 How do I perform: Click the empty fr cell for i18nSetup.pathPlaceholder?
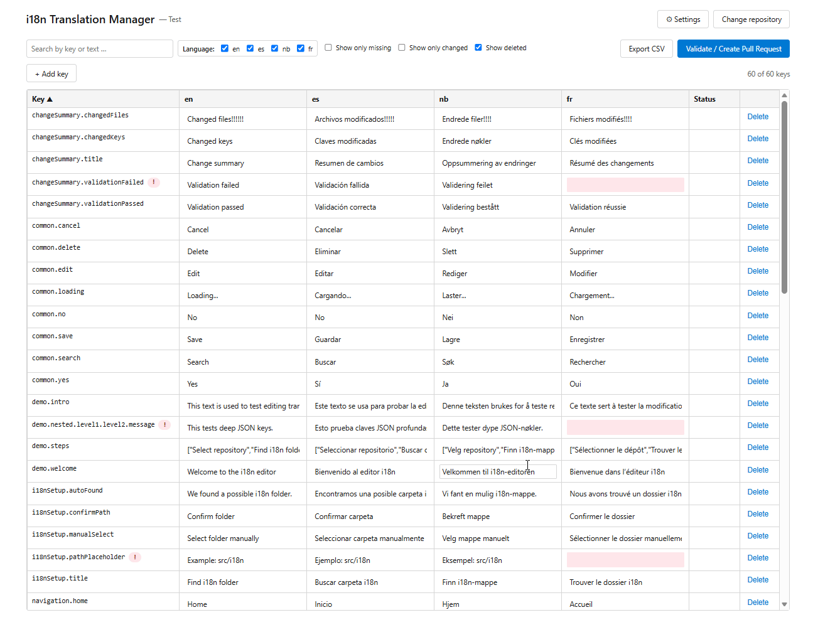click(x=625, y=560)
